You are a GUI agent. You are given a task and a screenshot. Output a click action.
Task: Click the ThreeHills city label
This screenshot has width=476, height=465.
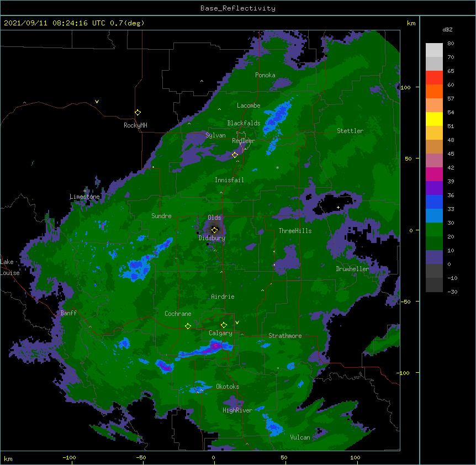295,231
